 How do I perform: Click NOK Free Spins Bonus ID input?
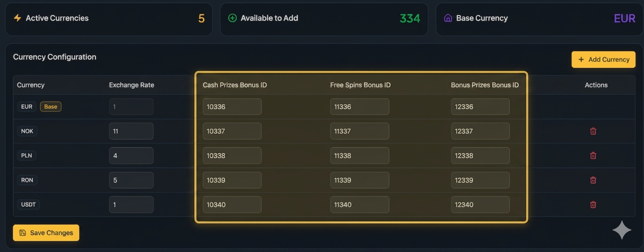[x=359, y=131]
